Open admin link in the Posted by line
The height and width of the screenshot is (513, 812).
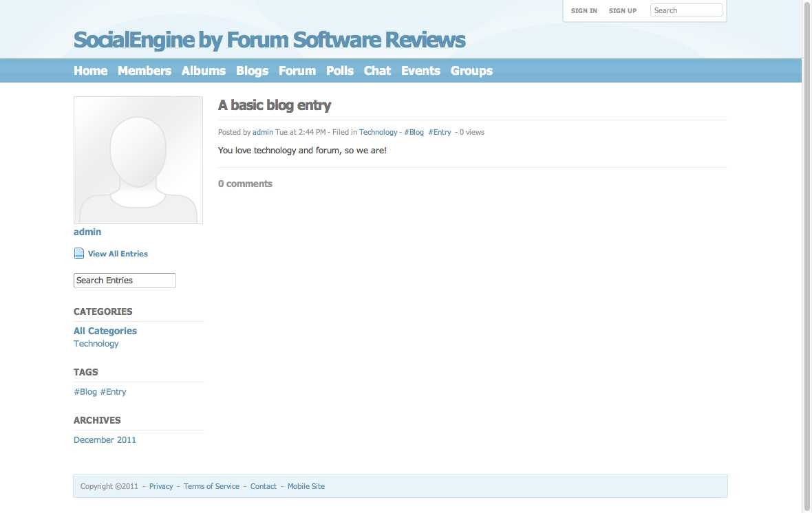click(x=263, y=132)
